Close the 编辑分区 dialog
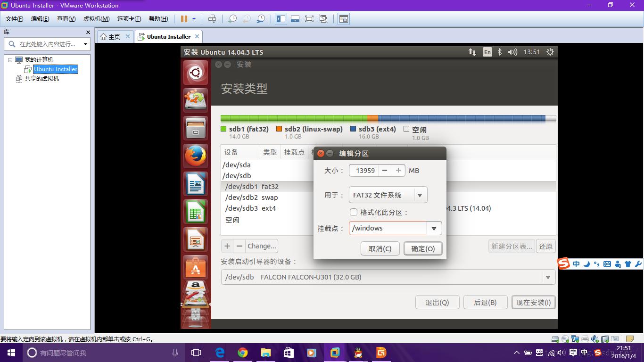The height and width of the screenshot is (362, 644). pos(321,153)
